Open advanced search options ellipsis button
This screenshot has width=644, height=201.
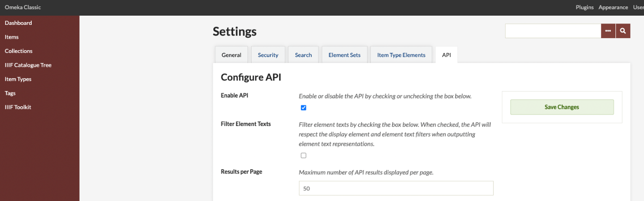pos(608,31)
